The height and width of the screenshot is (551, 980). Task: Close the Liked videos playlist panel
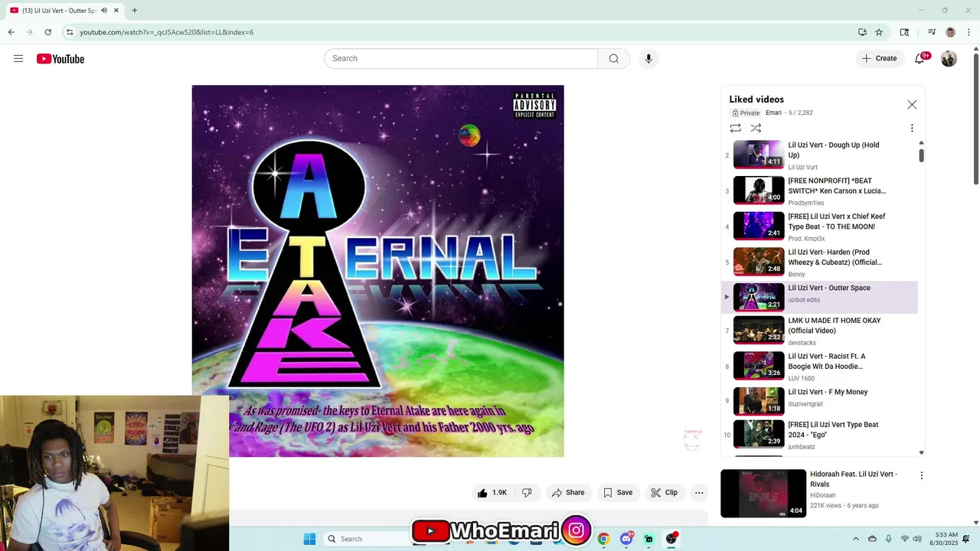click(x=912, y=105)
